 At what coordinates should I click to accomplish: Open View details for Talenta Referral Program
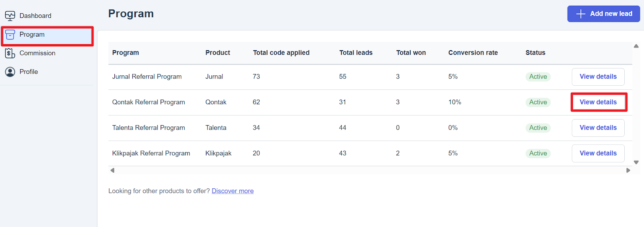pos(598,128)
